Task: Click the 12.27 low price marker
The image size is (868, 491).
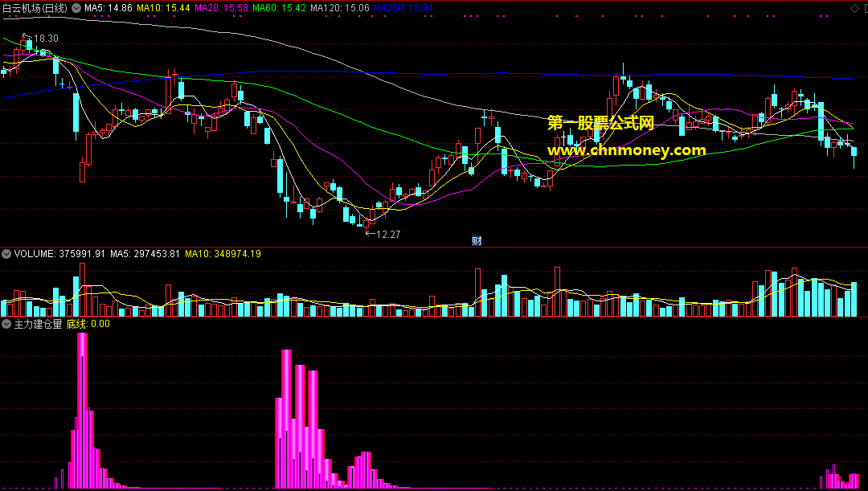Action: click(x=388, y=234)
